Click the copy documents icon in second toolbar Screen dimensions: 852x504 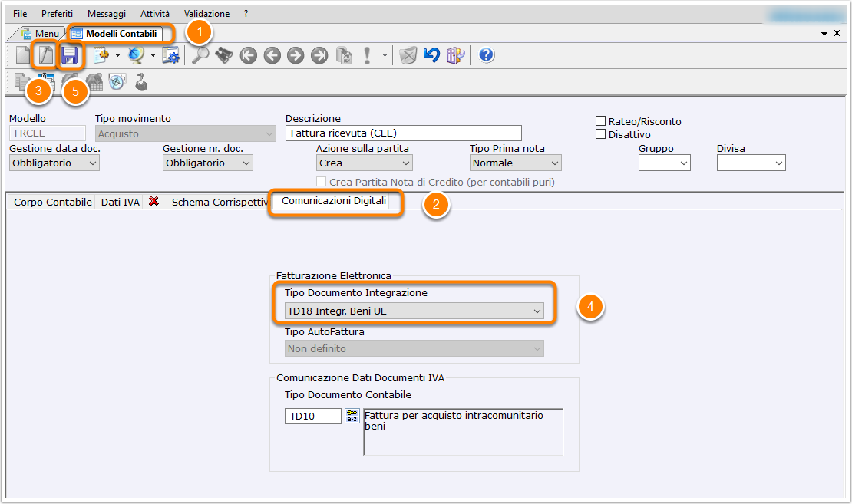[22, 81]
